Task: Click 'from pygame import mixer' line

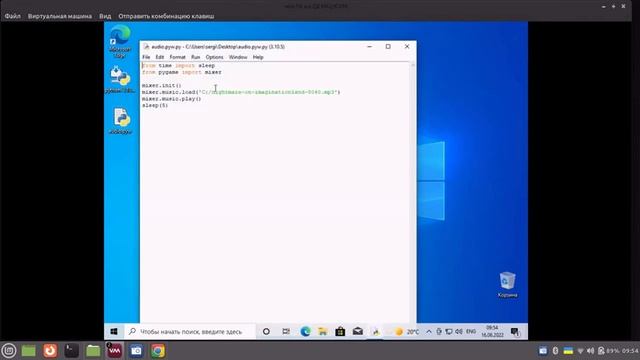Action: pyautogui.click(x=182, y=72)
